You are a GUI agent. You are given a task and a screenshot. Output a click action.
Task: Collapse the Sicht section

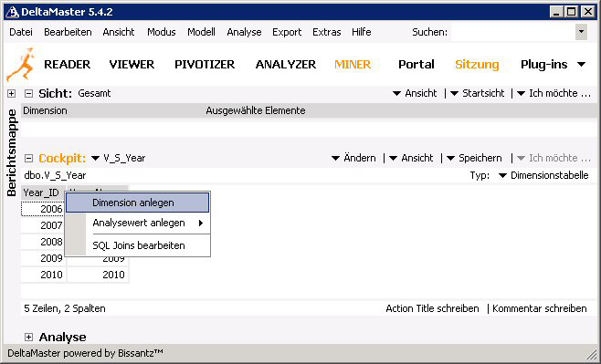[28, 93]
